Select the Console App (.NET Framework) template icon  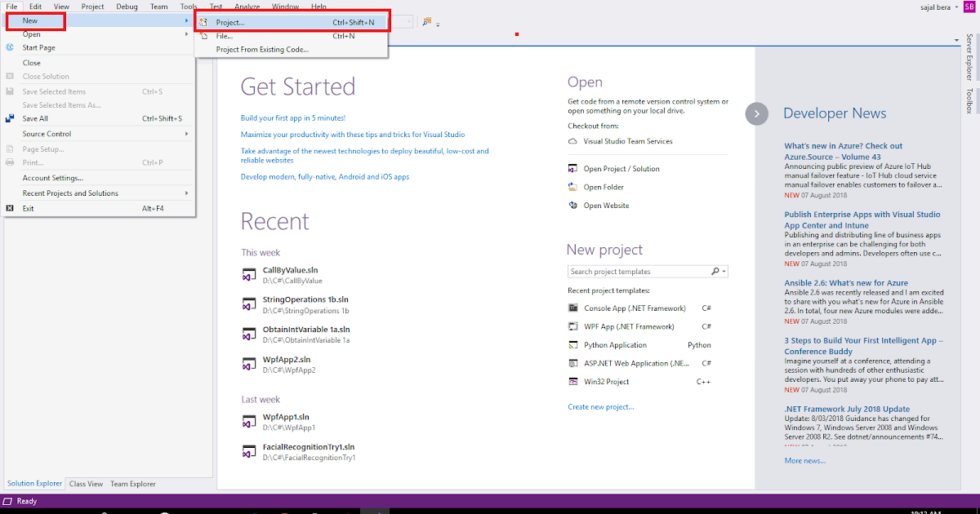click(573, 308)
